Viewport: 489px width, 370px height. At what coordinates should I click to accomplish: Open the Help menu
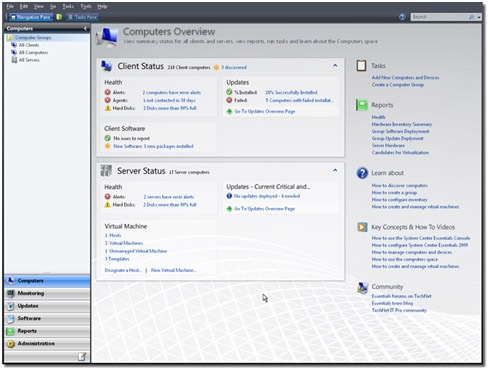click(x=102, y=6)
